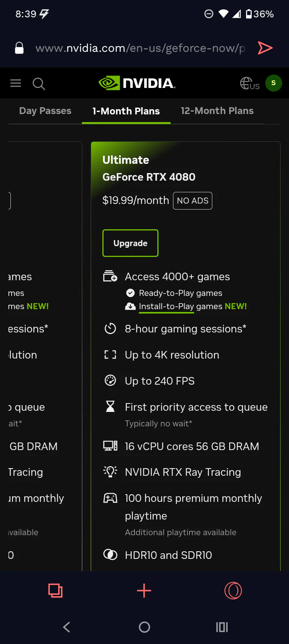Open the Install-to-Play link
This screenshot has height=644, width=289.
(x=166, y=306)
